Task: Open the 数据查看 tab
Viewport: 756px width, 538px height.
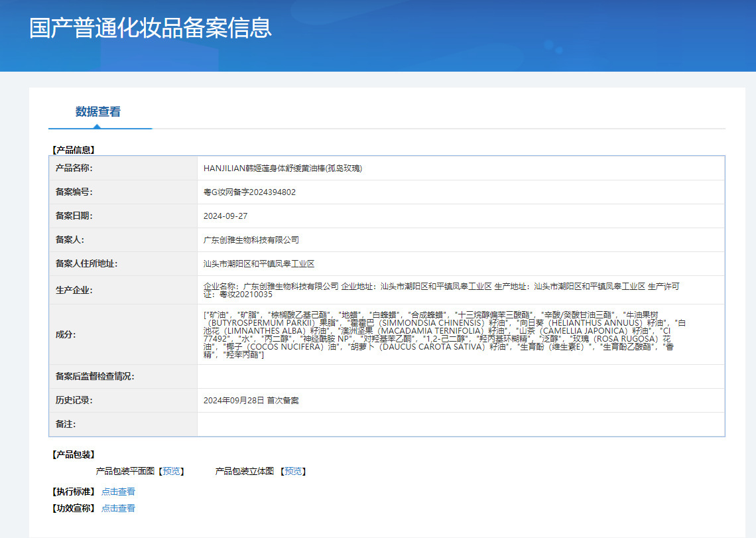Action: point(98,112)
